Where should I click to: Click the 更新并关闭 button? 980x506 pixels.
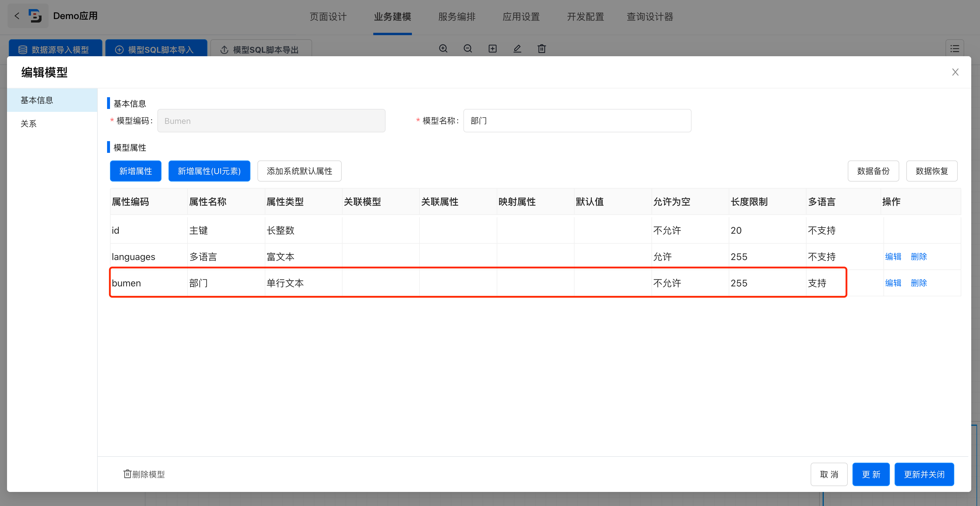(x=924, y=474)
